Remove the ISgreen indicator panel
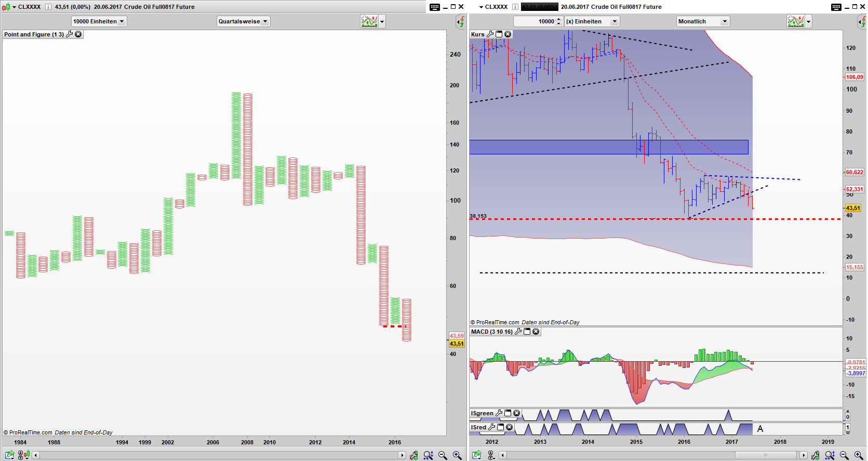 tap(516, 413)
